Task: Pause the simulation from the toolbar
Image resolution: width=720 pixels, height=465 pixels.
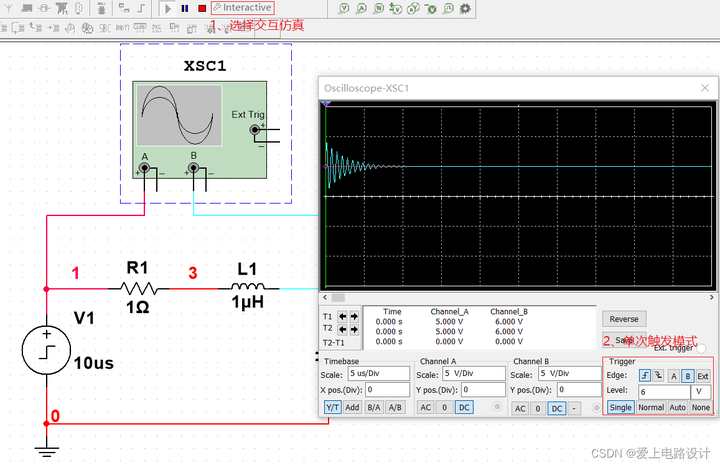Action: coord(185,8)
